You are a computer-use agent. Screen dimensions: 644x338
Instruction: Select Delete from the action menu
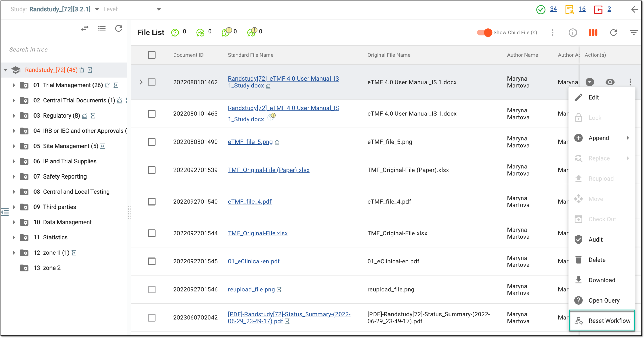pos(602,260)
